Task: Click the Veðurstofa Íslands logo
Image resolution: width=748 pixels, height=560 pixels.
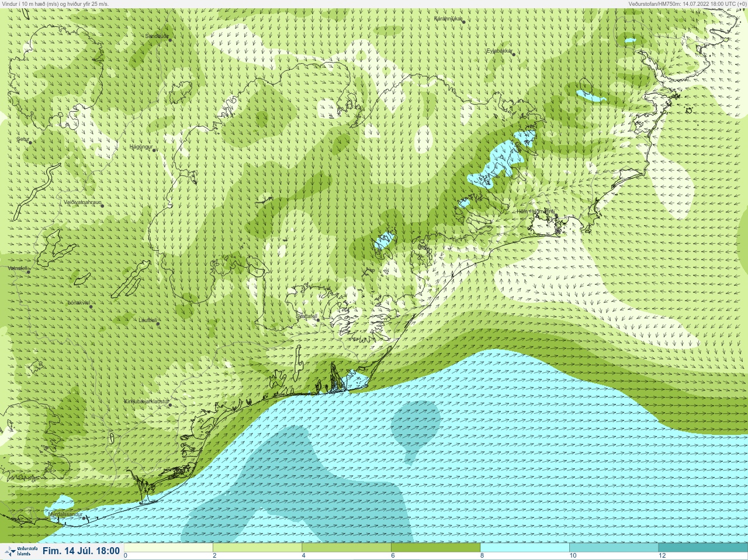Action: [x=21, y=551]
